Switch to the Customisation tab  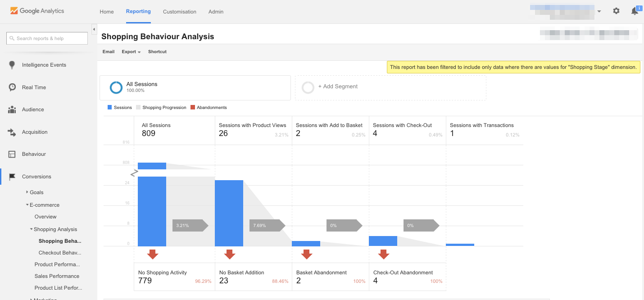[x=179, y=11]
